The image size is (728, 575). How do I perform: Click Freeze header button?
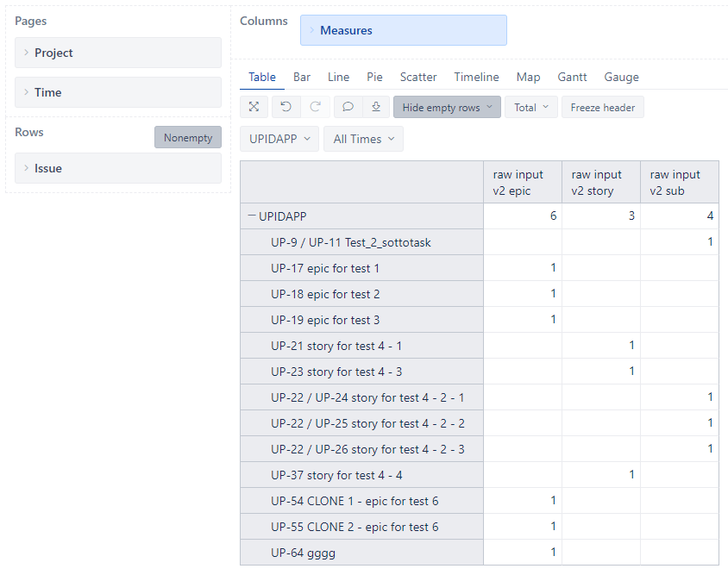603,107
